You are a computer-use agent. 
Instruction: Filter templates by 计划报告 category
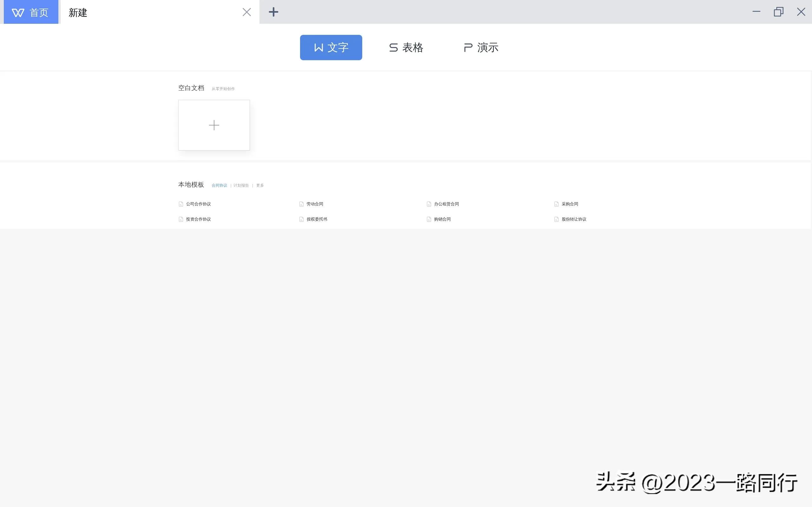241,185
